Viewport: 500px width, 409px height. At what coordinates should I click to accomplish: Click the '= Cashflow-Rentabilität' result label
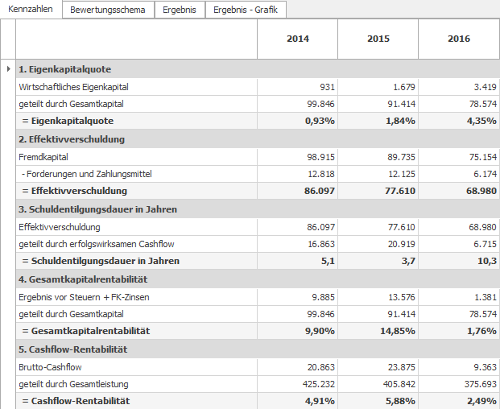76,401
